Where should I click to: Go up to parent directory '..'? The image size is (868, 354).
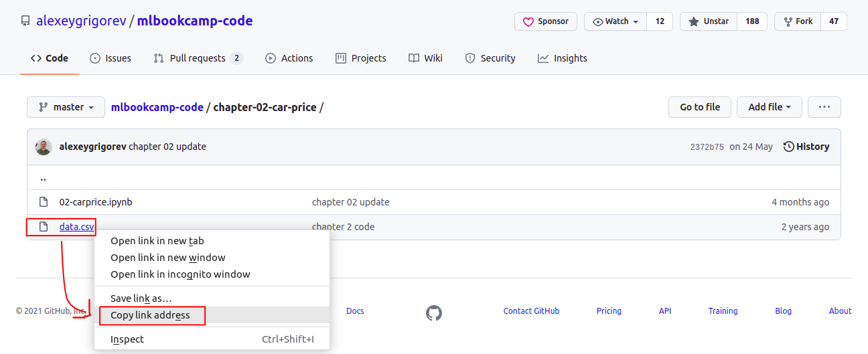pyautogui.click(x=43, y=179)
